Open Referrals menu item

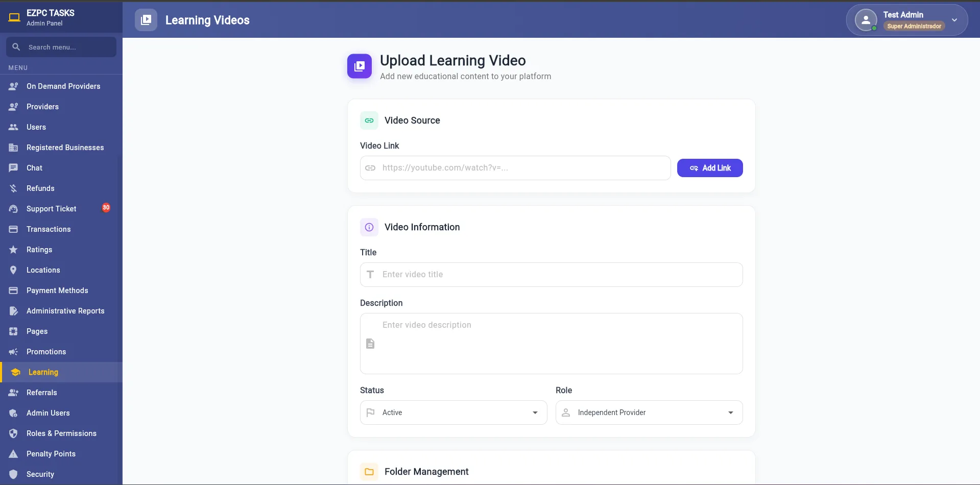[x=61, y=393]
